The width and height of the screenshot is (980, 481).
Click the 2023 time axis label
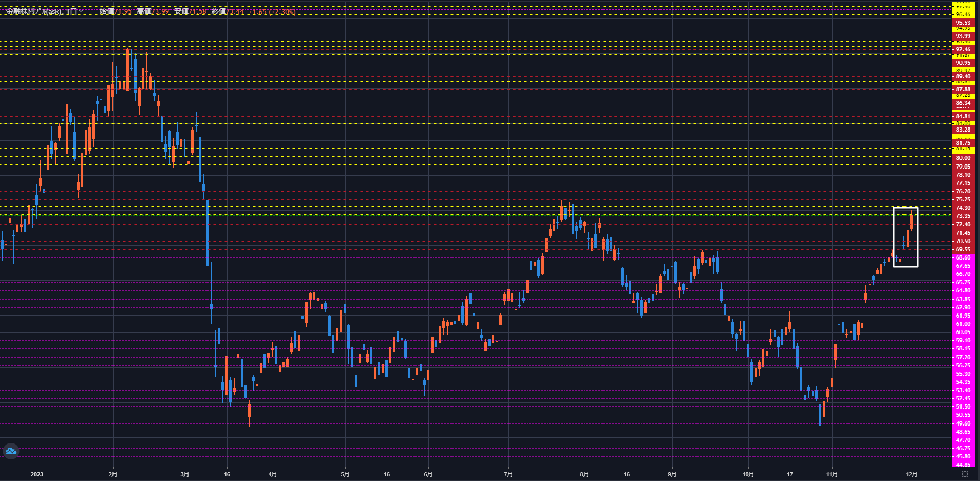(x=37, y=474)
